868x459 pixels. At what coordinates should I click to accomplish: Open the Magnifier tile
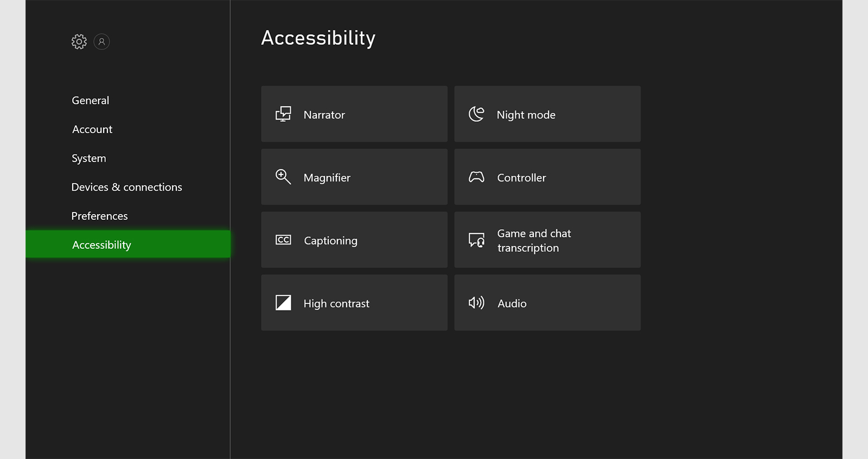tap(354, 177)
